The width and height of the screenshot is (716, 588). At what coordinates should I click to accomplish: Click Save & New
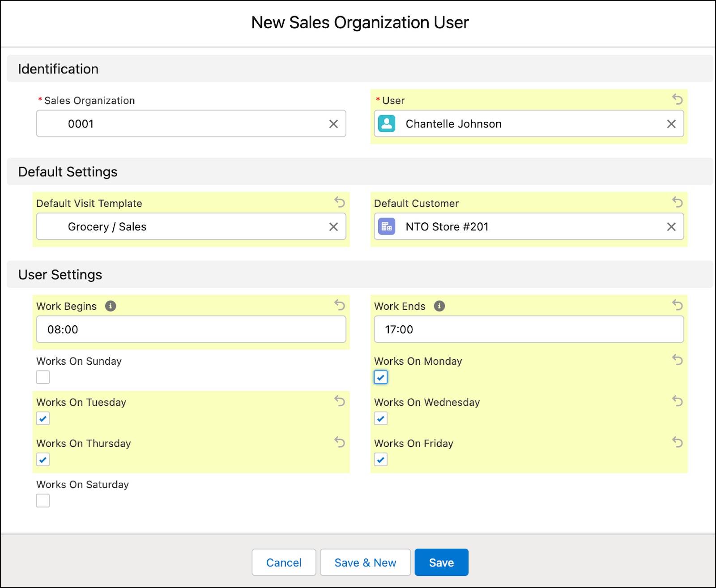(x=365, y=562)
